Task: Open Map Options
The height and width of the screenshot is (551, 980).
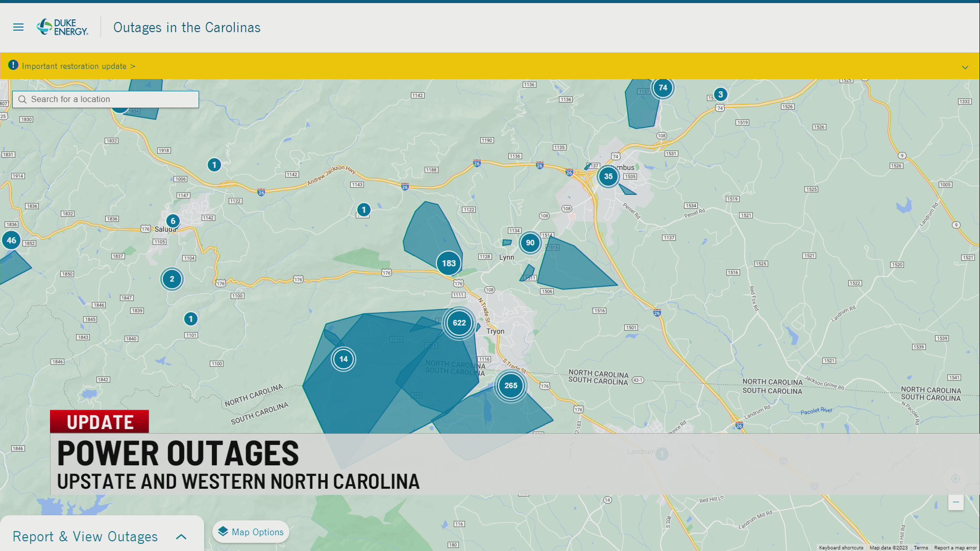Action: pos(251,532)
